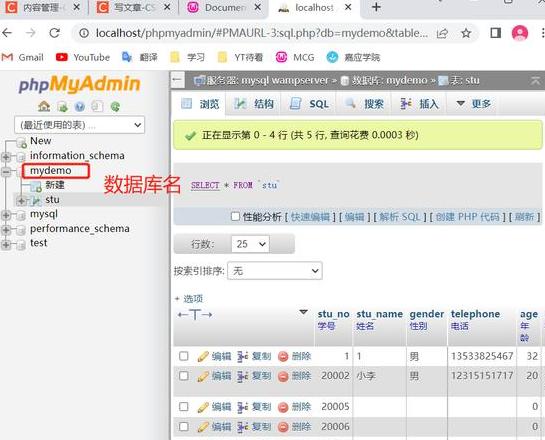The height and width of the screenshot is (440, 545).
Task: Switch to the 结构 structure tab
Action: point(253,104)
